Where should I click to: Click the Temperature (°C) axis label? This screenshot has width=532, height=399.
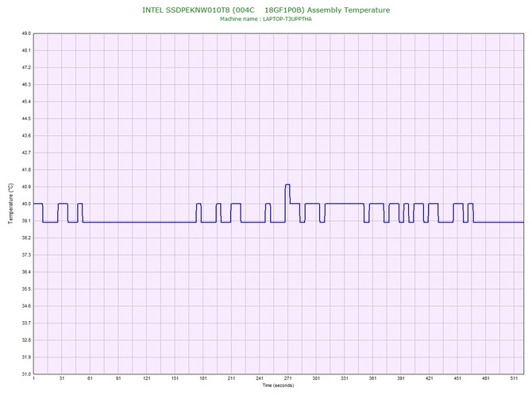point(11,203)
